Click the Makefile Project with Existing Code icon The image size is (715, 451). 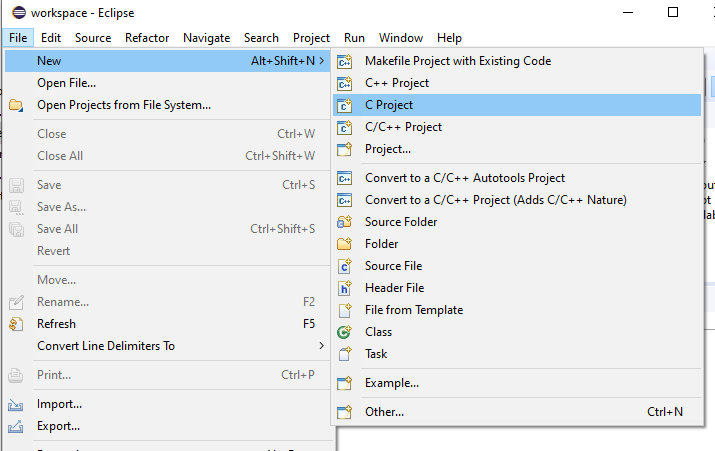[345, 61]
